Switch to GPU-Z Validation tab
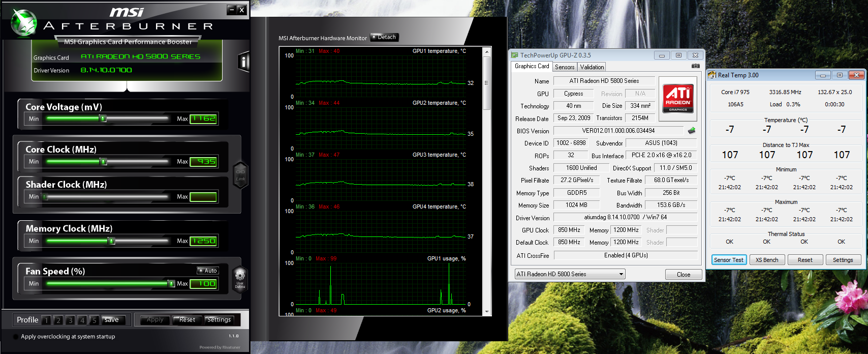868x354 pixels. (x=592, y=67)
